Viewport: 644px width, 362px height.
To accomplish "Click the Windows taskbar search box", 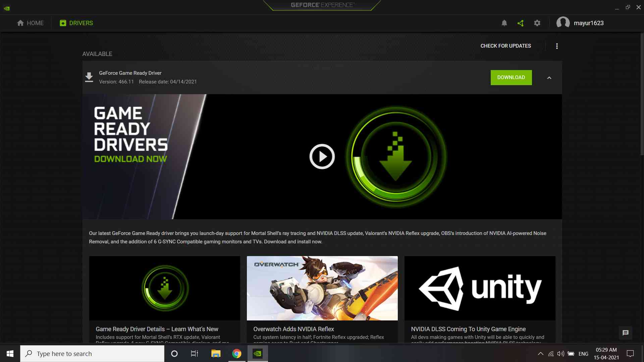I will point(92,354).
